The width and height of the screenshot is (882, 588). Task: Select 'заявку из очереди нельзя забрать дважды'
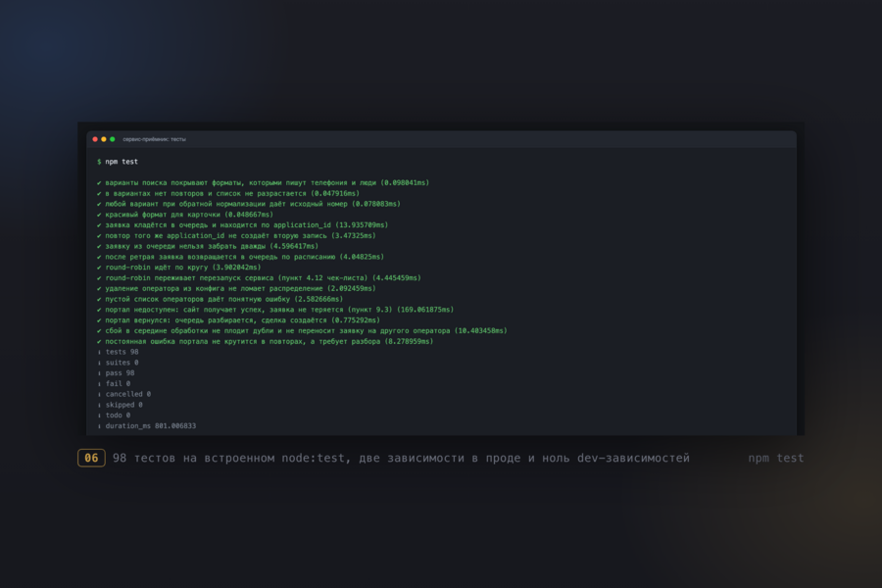208,246
